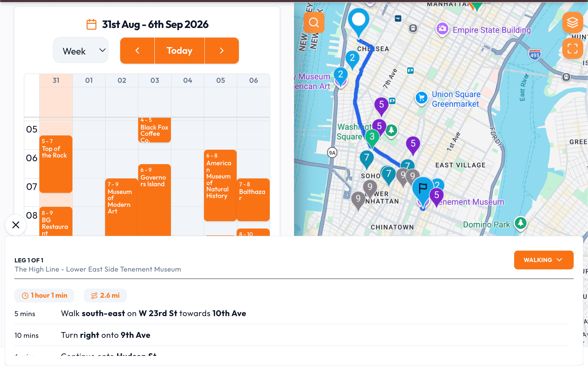Screen dimensions: 588x368
Task: Select green marker 3 at Washington Square
Action: point(372,138)
